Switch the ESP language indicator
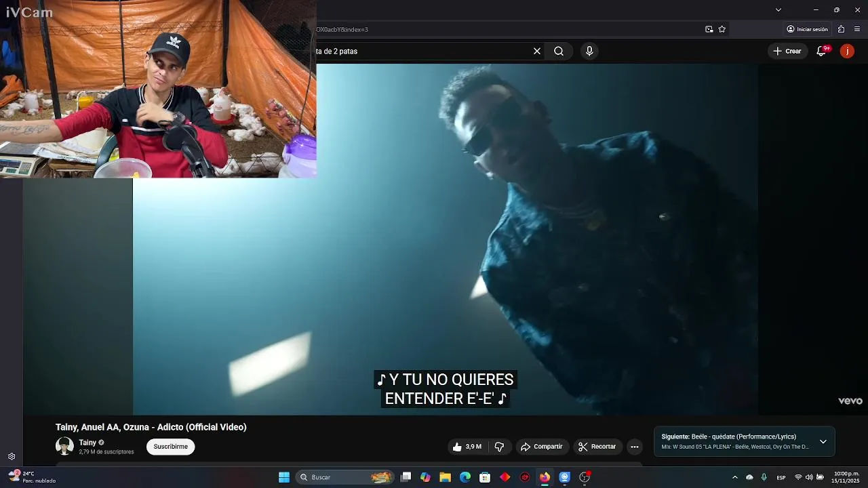Viewport: 868px width, 488px height. [781, 477]
